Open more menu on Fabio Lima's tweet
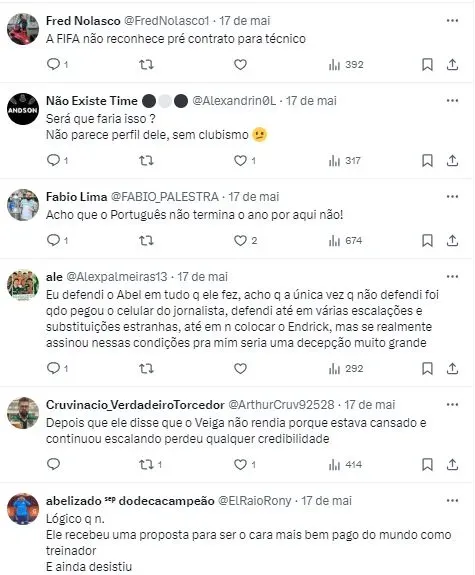 point(452,197)
